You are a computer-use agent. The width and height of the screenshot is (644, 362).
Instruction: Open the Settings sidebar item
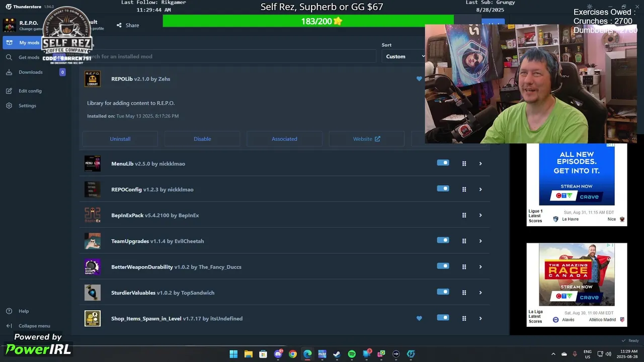27,106
